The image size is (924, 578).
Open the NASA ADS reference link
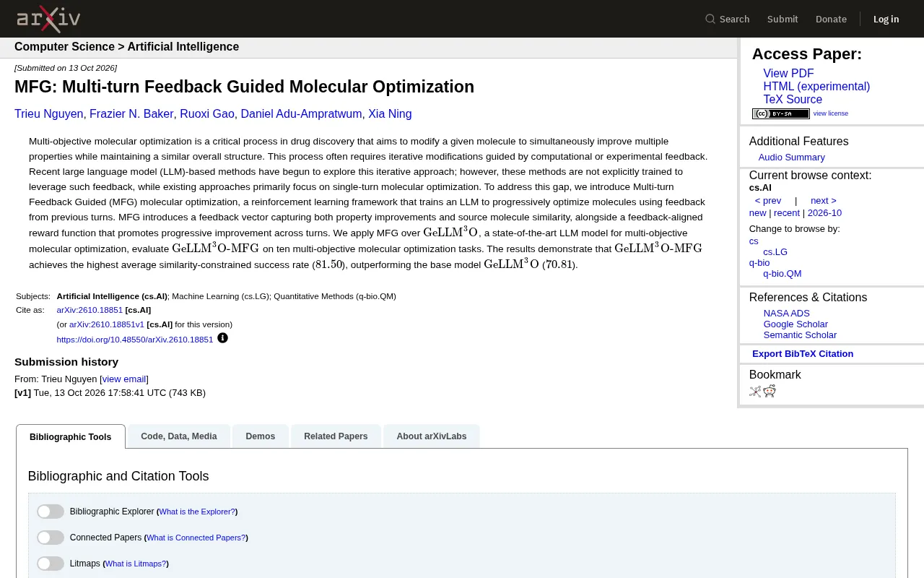787,314
